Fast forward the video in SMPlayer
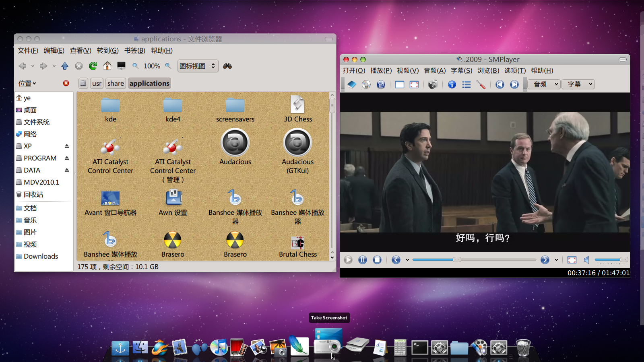The width and height of the screenshot is (644, 362). pyautogui.click(x=545, y=260)
